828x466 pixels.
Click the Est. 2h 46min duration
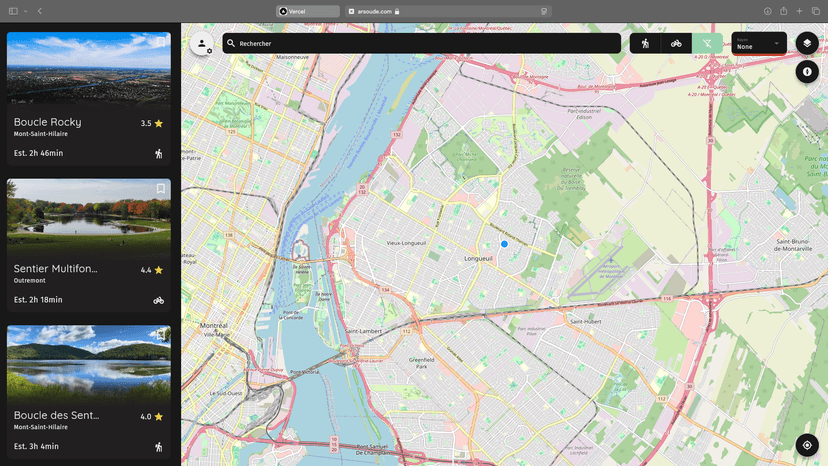(39, 153)
